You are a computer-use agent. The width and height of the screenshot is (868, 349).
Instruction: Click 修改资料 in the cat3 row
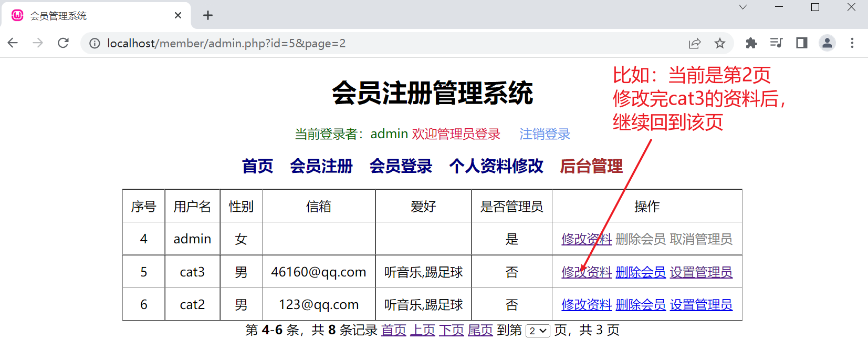click(x=587, y=272)
